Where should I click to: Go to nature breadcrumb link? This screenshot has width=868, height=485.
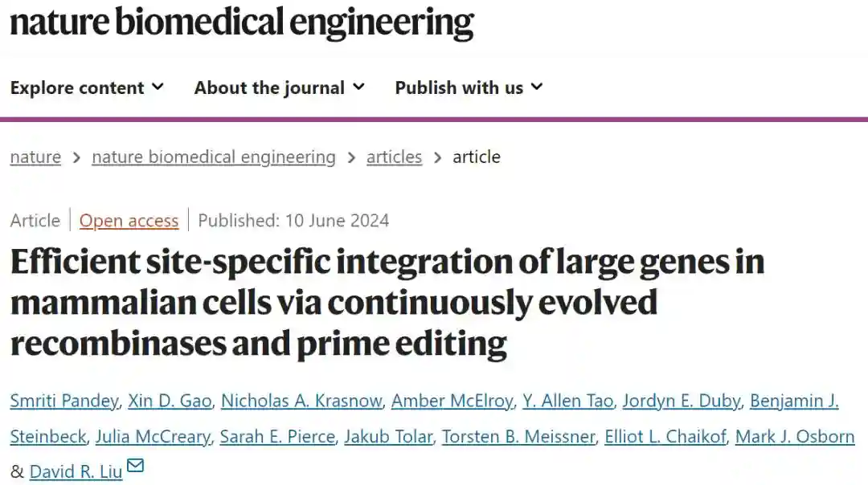tap(35, 157)
